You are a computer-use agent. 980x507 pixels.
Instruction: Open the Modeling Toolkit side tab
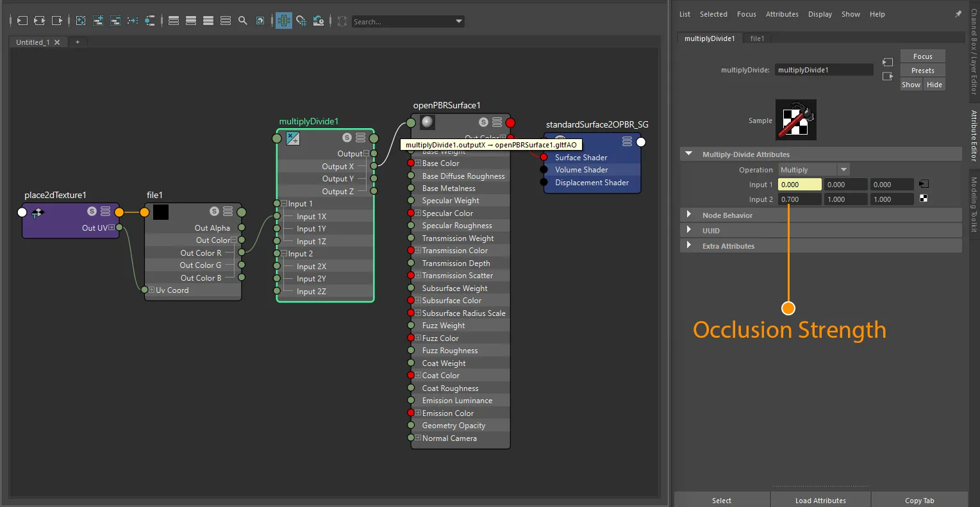click(974, 204)
